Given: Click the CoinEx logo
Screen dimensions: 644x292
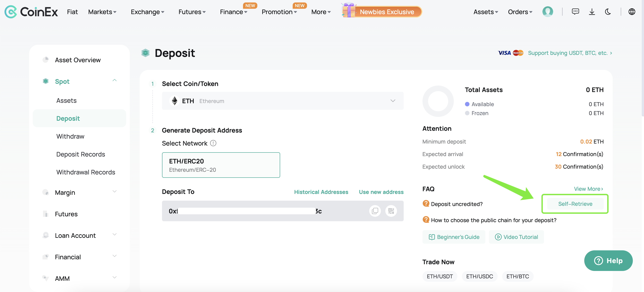Looking at the screenshot, I should (x=31, y=12).
